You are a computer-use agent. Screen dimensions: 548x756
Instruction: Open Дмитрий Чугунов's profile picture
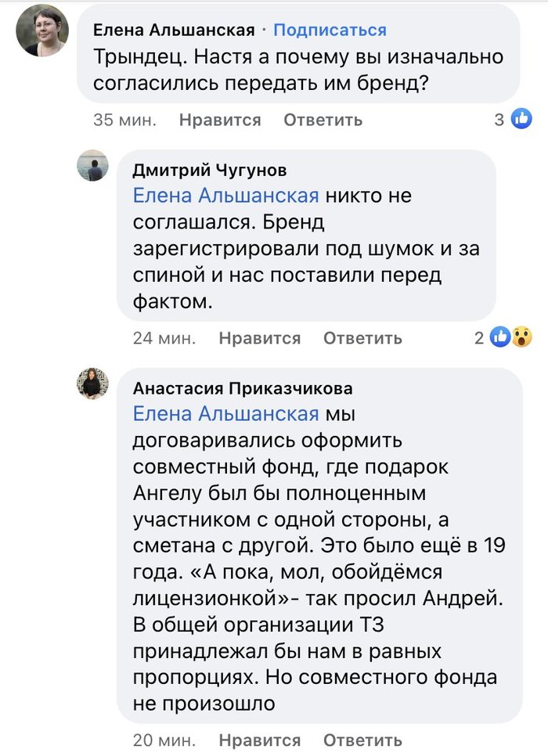[x=92, y=165]
